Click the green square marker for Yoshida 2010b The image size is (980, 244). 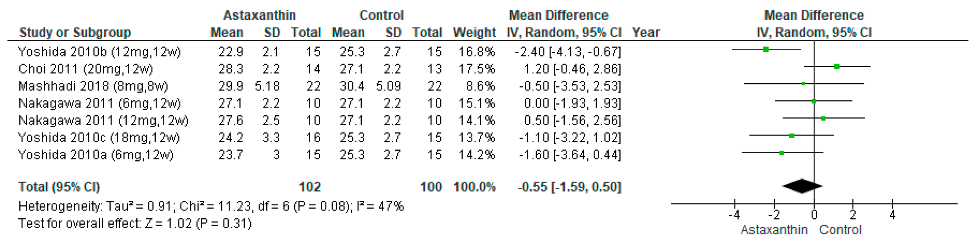766,49
